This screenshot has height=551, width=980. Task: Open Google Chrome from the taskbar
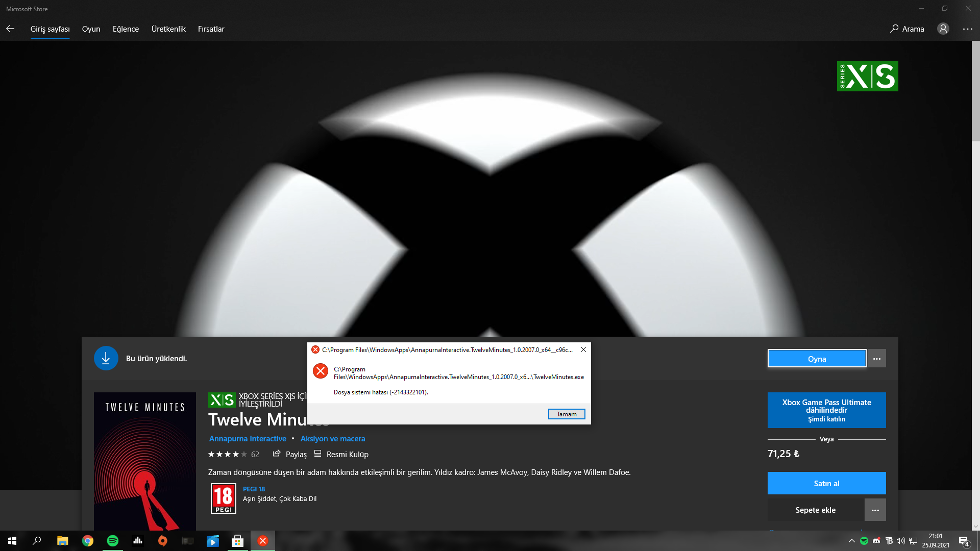point(88,541)
